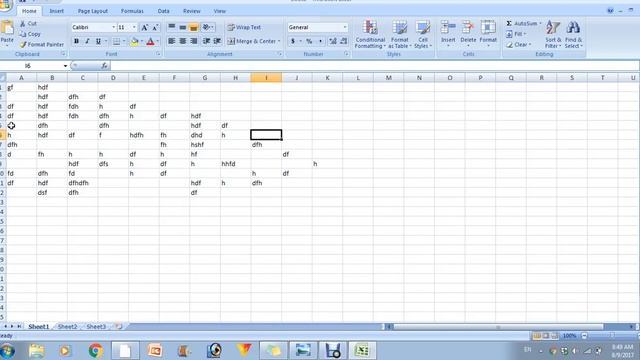640x360 pixels.
Task: Apply the yellow fill color
Action: point(134,41)
